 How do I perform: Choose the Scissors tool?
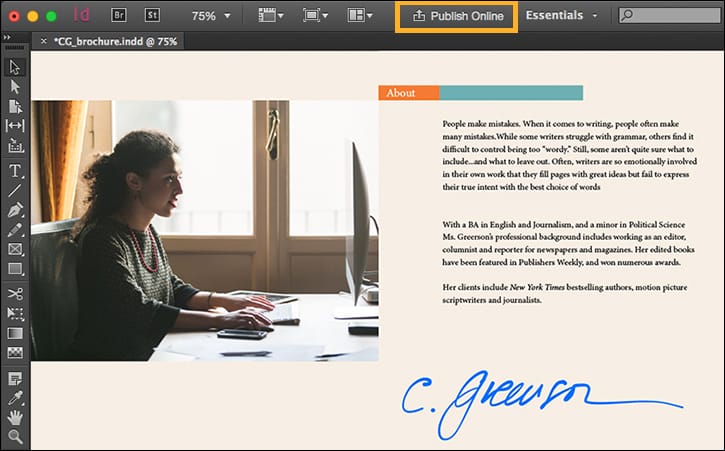15,293
